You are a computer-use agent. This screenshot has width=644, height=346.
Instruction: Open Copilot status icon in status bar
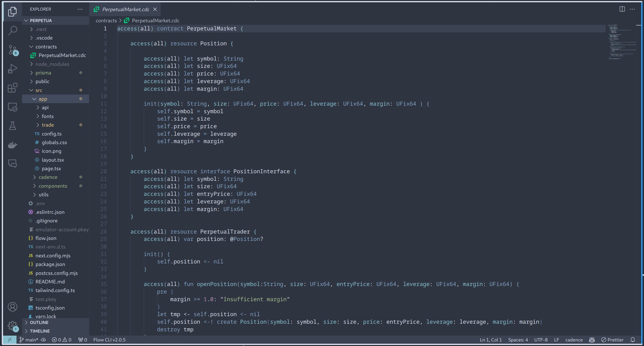(592, 340)
